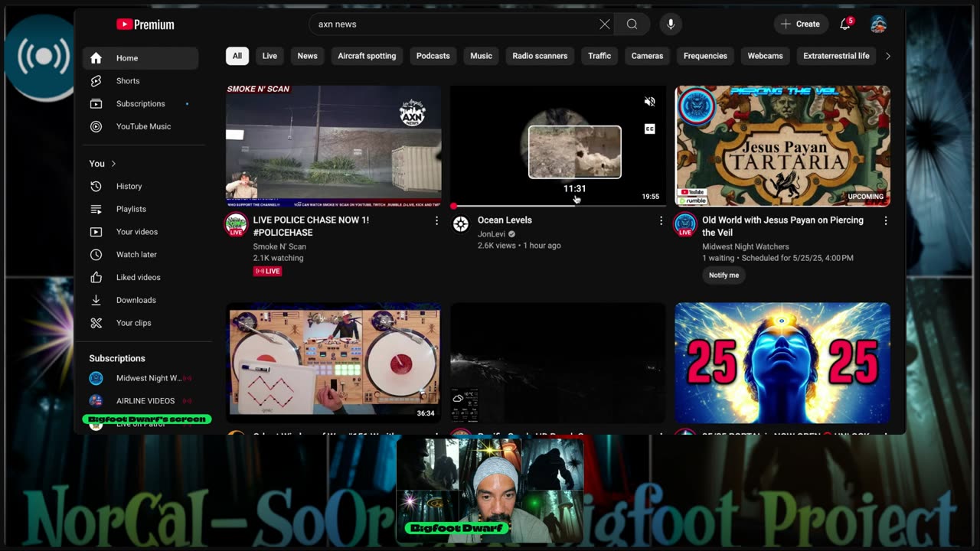Open Shorts in sidebar

[x=141, y=81]
